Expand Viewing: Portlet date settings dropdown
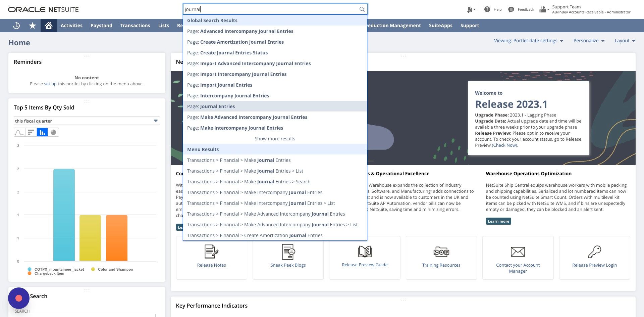This screenshot has height=317, width=644. pyautogui.click(x=529, y=41)
